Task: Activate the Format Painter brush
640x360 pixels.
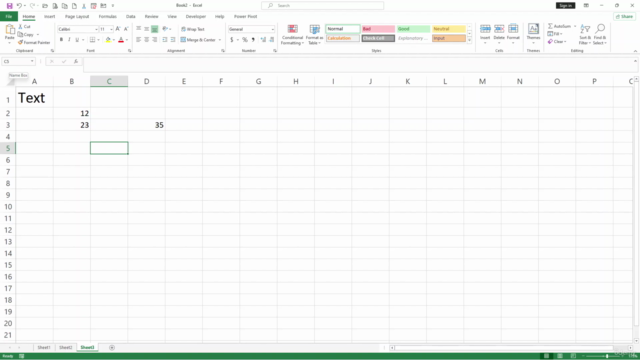Action: [34, 42]
